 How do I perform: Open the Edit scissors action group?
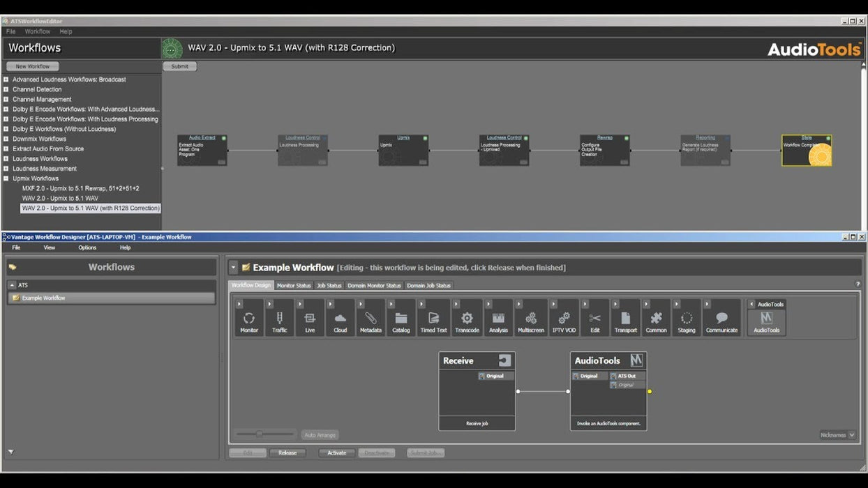click(x=594, y=319)
